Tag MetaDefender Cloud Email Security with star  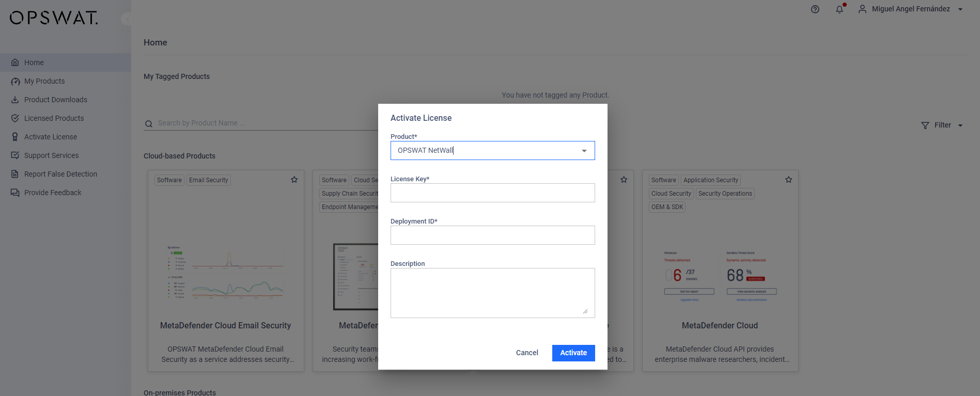click(x=294, y=180)
